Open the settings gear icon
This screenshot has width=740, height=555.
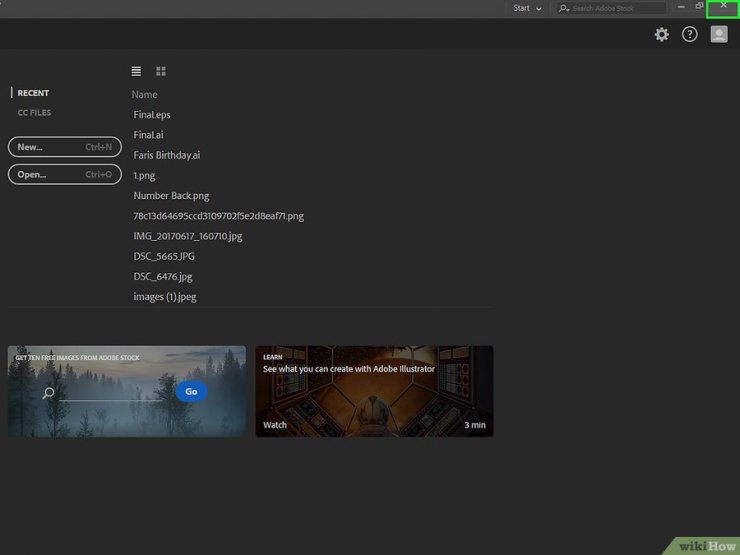(661, 34)
